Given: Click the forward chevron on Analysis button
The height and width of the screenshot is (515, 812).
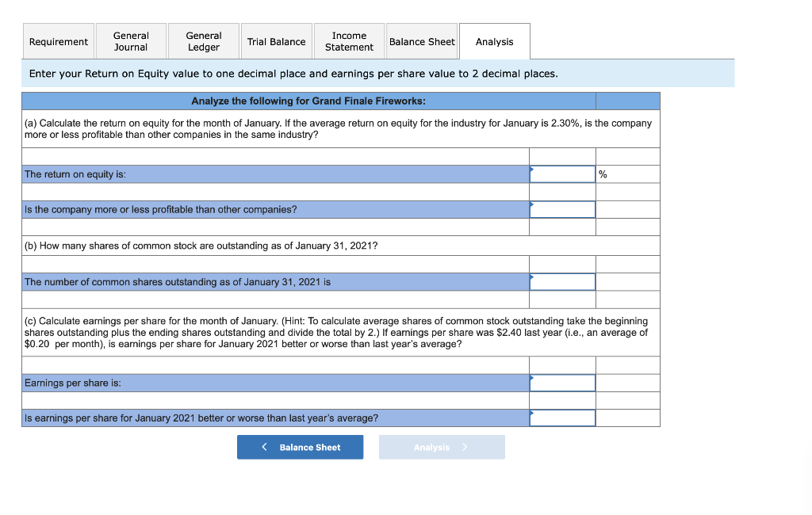Looking at the screenshot, I should (x=465, y=447).
